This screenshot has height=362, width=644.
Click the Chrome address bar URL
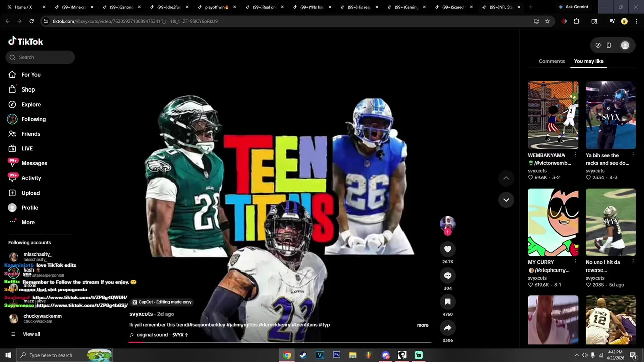point(135,21)
